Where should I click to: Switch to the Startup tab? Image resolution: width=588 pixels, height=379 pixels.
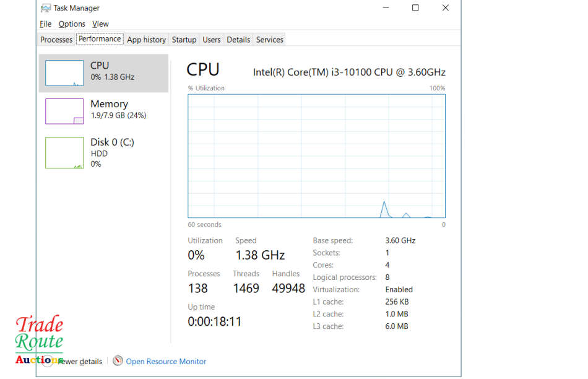point(184,40)
